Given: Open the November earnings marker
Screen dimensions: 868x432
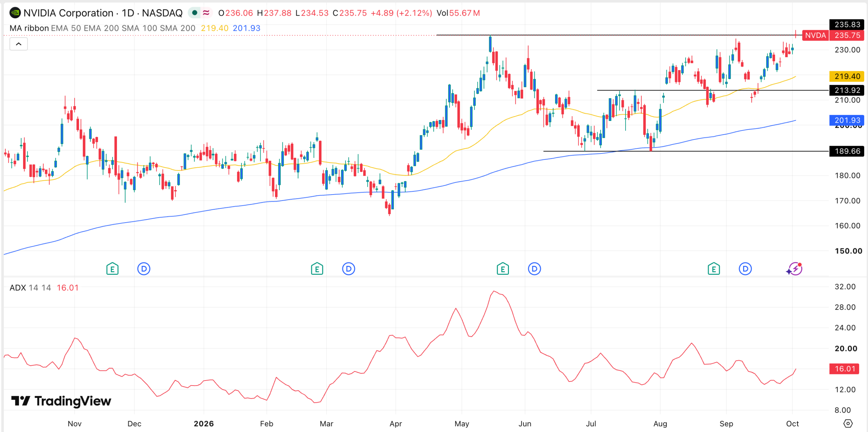Looking at the screenshot, I should [112, 269].
